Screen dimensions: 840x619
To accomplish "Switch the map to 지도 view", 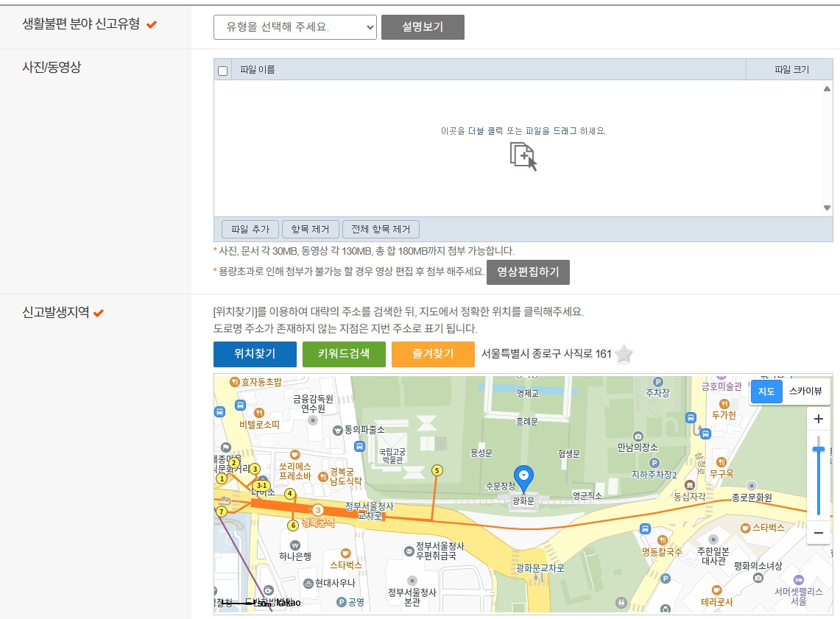I will pos(766,392).
